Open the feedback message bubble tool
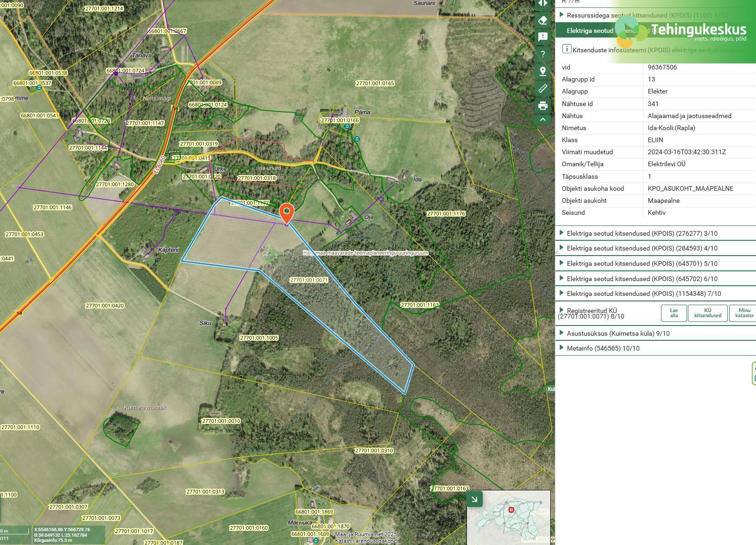The image size is (756, 545). coord(543,37)
